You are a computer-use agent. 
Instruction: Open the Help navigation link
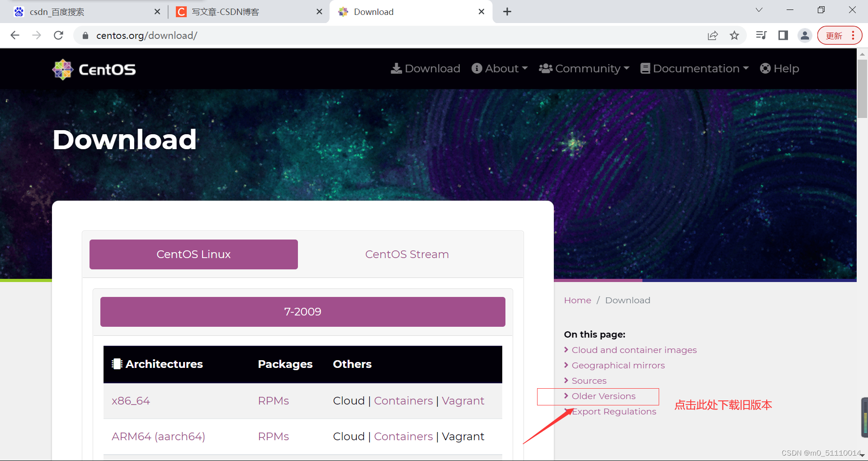tap(779, 69)
